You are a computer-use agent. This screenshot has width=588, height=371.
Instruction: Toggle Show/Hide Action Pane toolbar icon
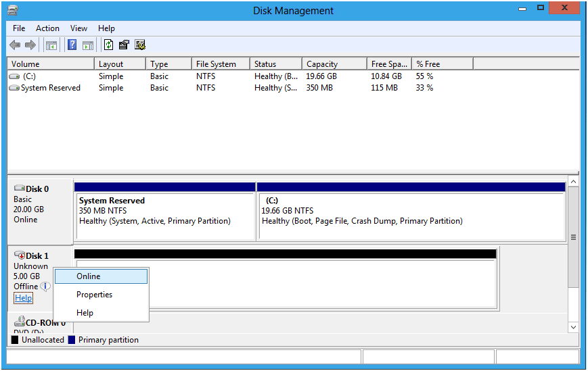click(x=88, y=46)
